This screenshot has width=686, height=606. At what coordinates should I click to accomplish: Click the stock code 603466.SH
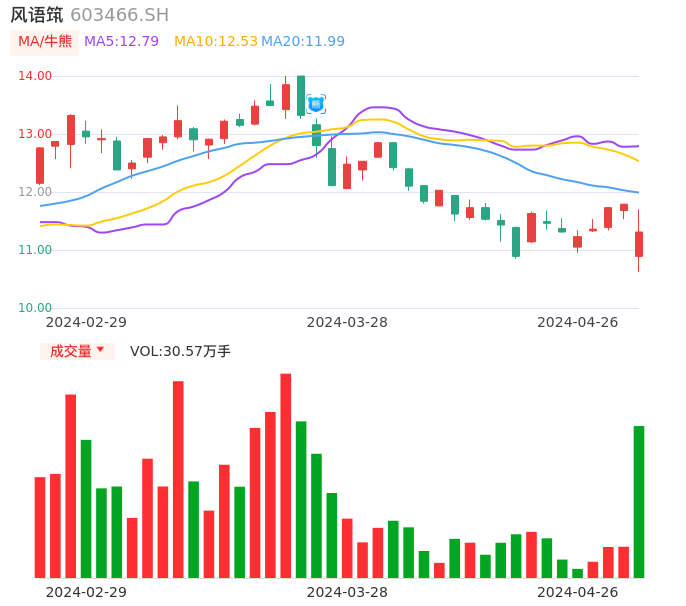click(119, 15)
